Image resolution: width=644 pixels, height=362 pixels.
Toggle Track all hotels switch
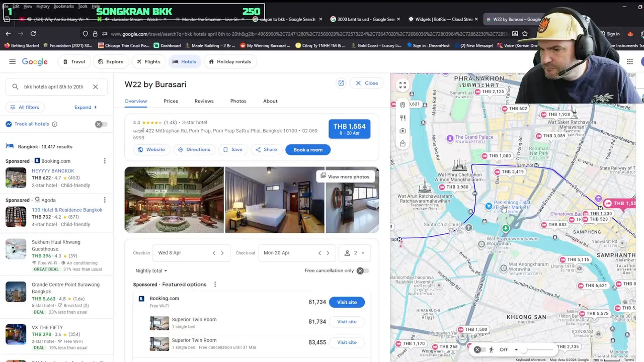(x=101, y=124)
